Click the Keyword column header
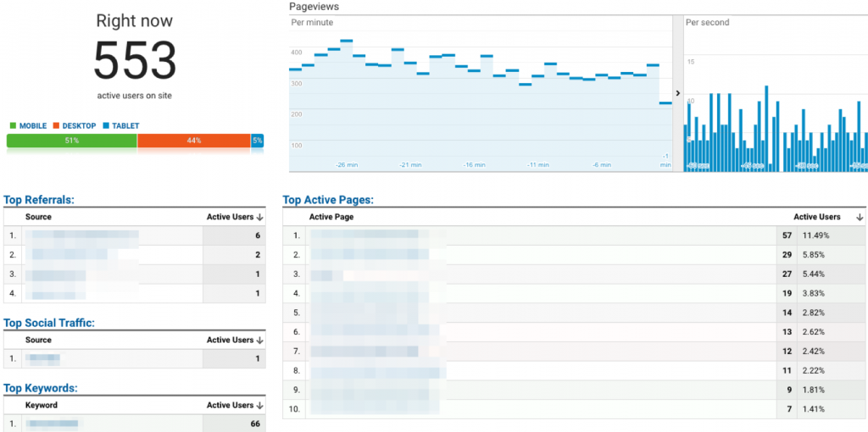868x432 pixels. (x=42, y=406)
